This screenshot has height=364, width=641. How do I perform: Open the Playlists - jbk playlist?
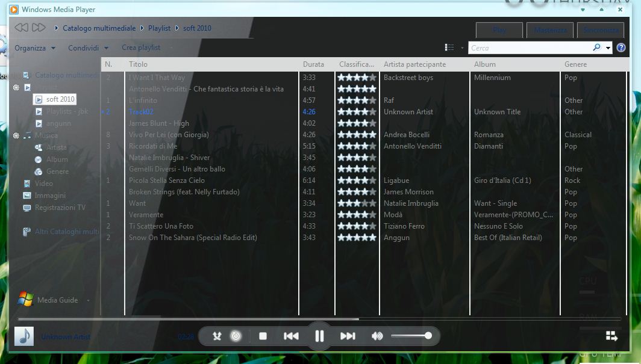point(67,111)
